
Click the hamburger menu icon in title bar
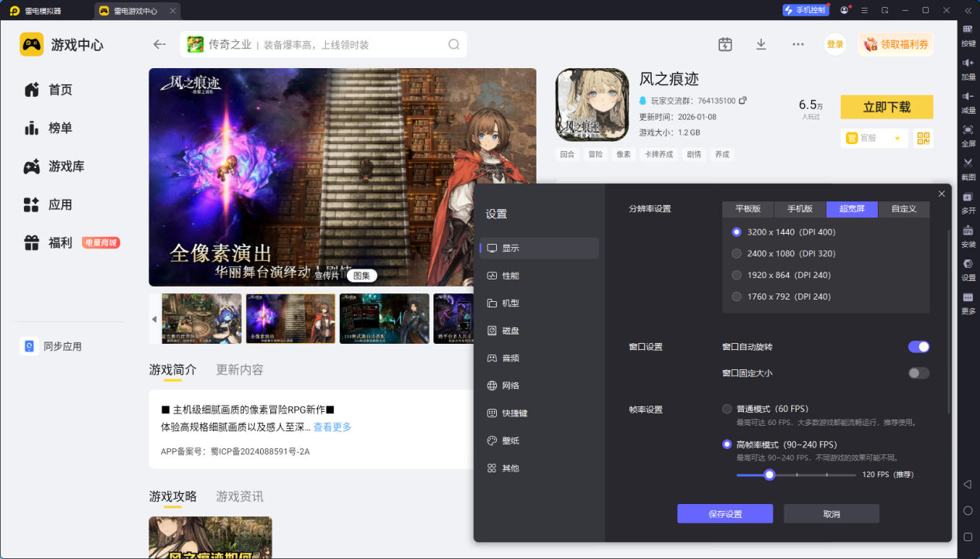point(864,10)
